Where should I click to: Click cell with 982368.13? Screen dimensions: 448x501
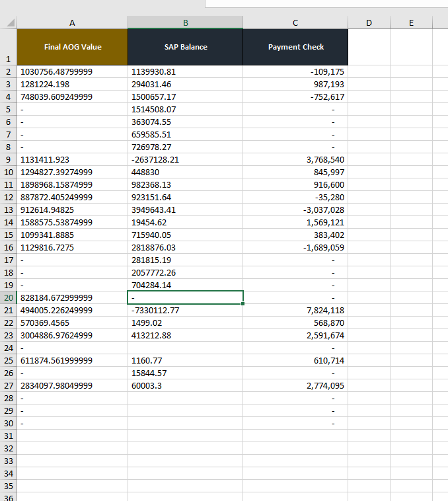pyautogui.click(x=185, y=184)
